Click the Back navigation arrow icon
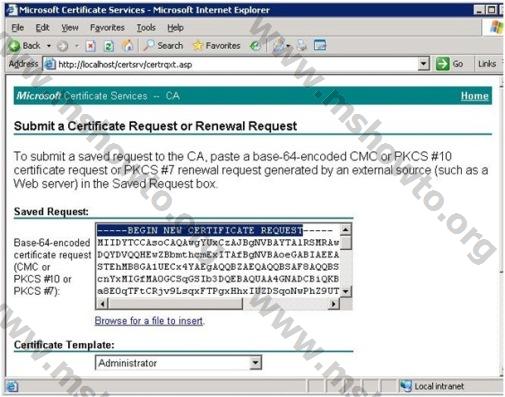 coord(14,46)
